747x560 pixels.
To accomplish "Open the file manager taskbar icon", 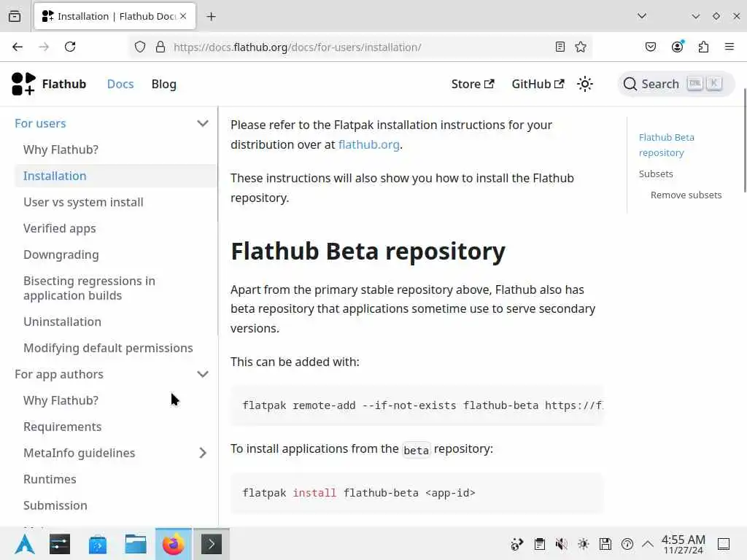I will pyautogui.click(x=136, y=544).
